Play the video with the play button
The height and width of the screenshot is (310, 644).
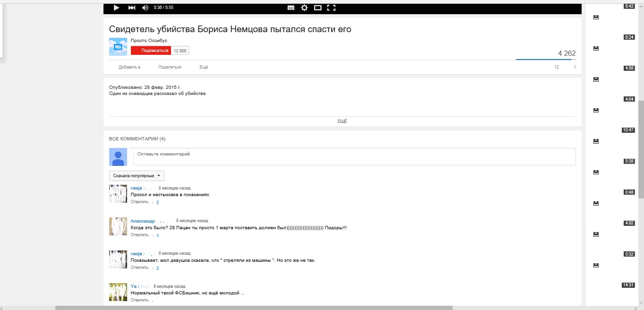click(x=116, y=8)
